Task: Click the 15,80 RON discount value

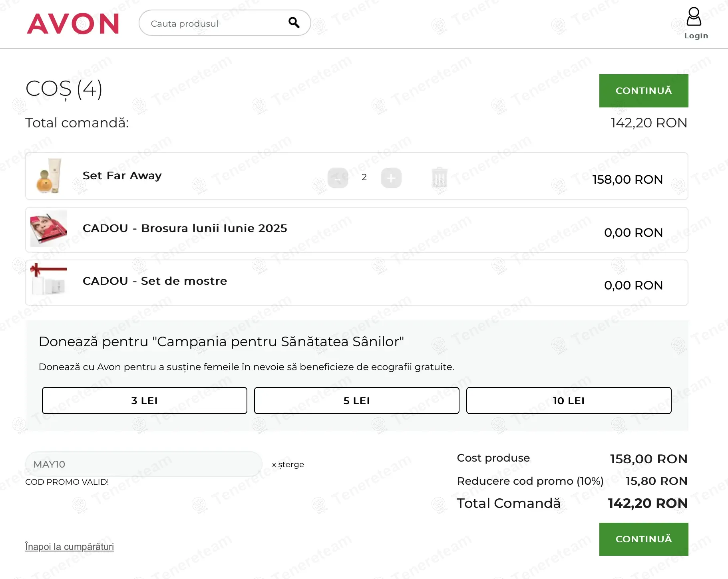Action: coord(656,481)
